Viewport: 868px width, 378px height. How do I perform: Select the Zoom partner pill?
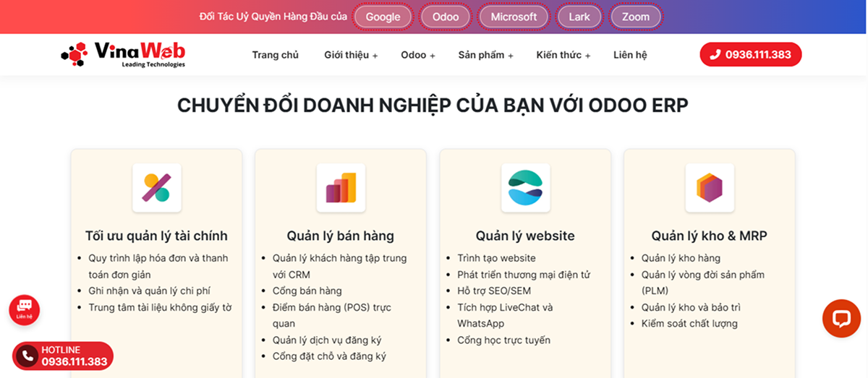point(636,17)
